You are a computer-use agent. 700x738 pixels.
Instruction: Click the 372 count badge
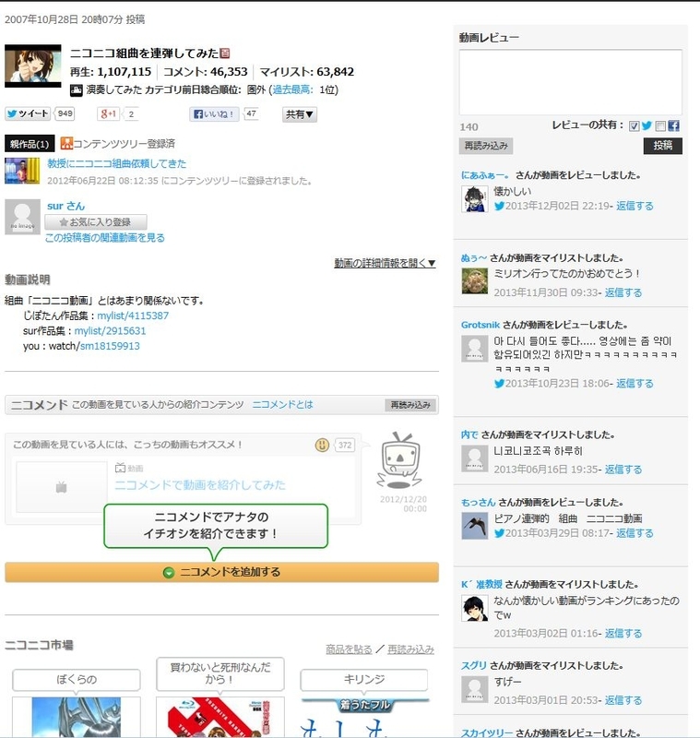coord(345,446)
